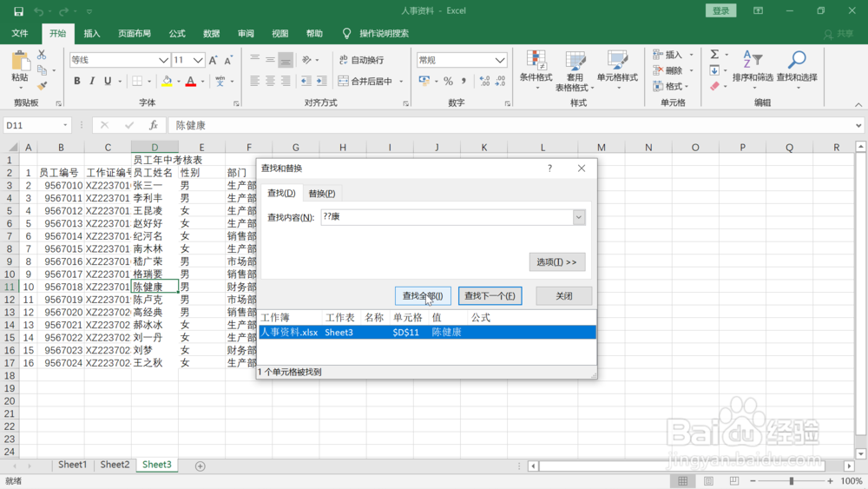Viewport: 868px width, 489px height.
Task: Switch to the 页面布局 Page Layout tab
Action: pos(135,34)
